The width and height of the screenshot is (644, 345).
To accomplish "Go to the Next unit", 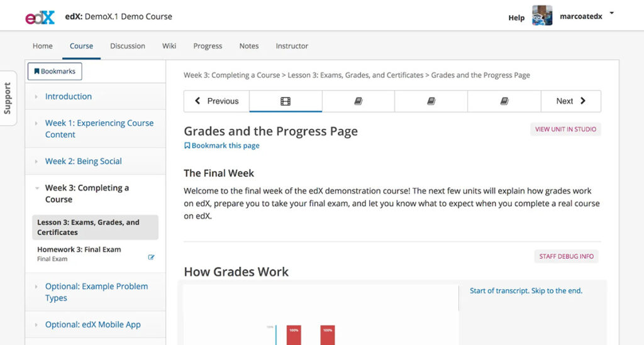I will point(571,101).
